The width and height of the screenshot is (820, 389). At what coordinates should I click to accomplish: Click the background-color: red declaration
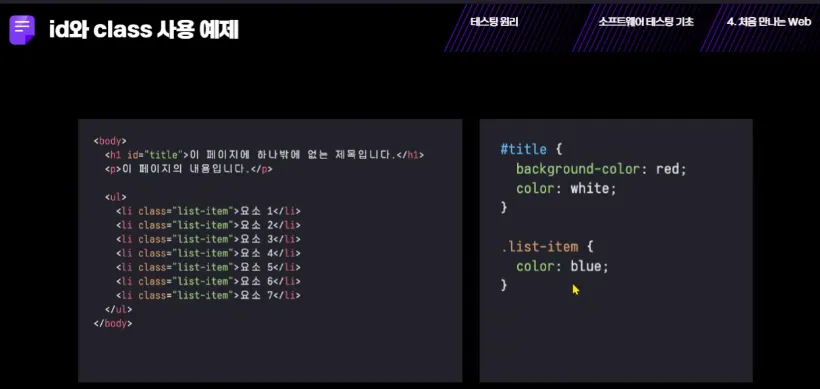point(601,169)
